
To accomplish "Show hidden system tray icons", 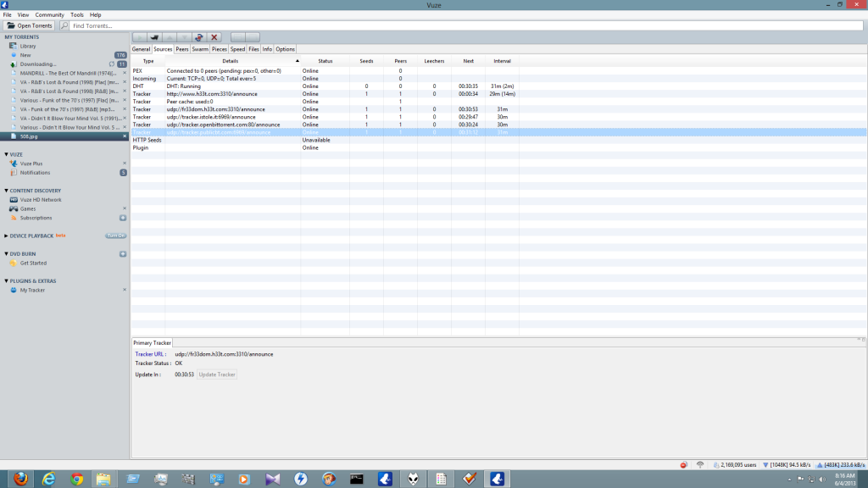I will coord(789,480).
